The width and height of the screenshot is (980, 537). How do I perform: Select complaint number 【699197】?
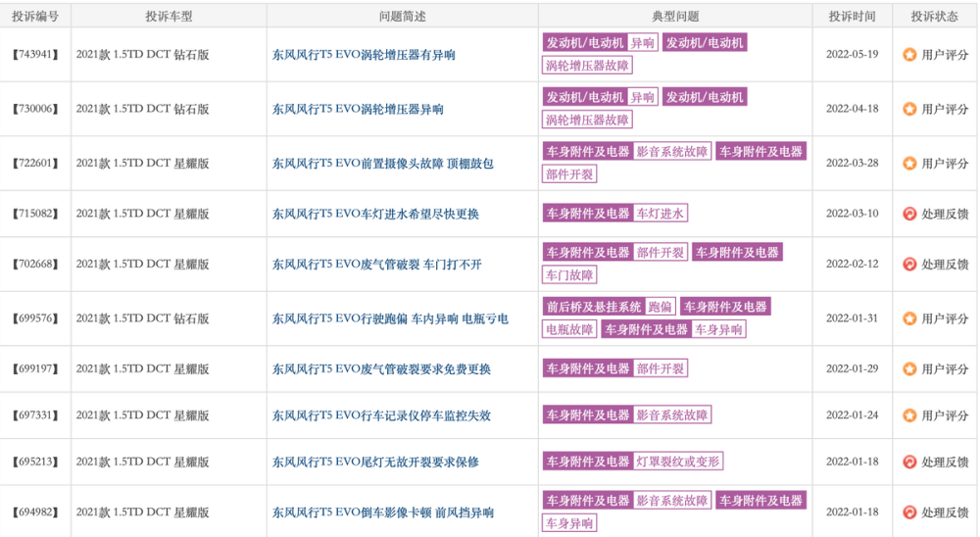(x=35, y=368)
